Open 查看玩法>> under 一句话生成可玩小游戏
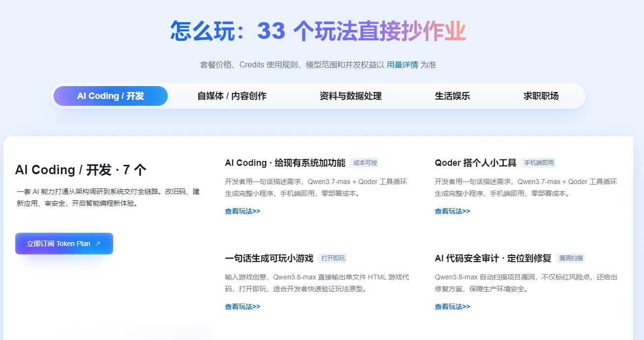644x340 pixels. tap(243, 307)
